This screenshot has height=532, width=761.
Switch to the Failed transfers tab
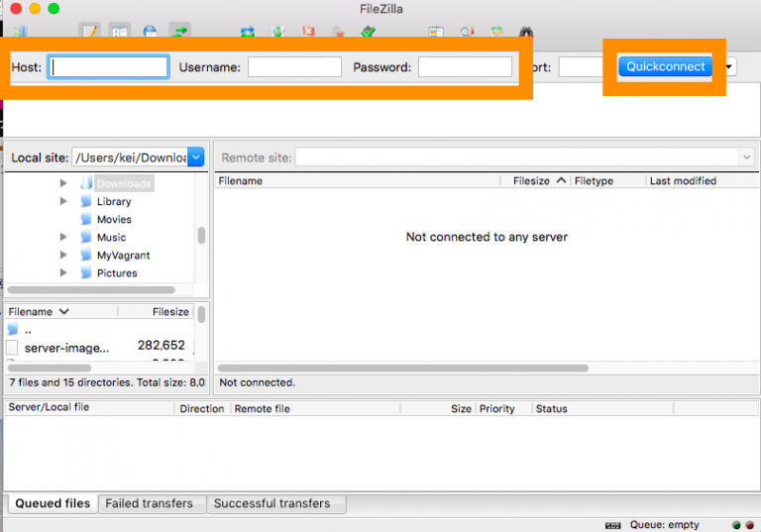(150, 503)
